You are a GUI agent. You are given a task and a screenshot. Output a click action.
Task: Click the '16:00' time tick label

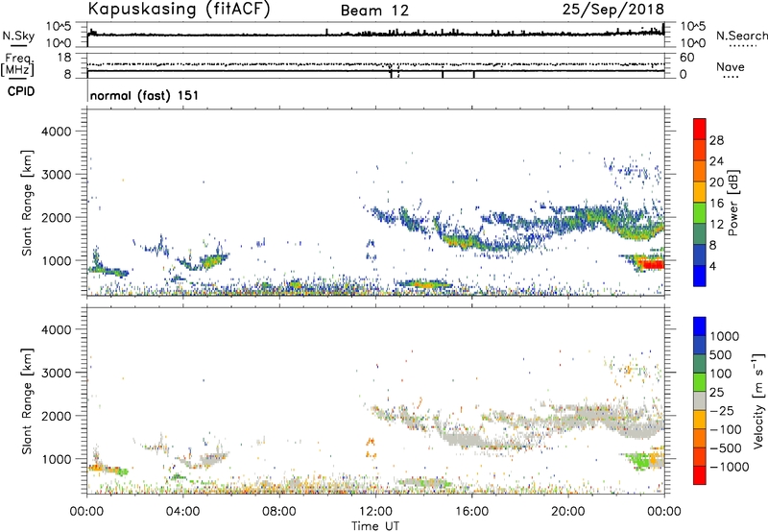tap(471, 512)
